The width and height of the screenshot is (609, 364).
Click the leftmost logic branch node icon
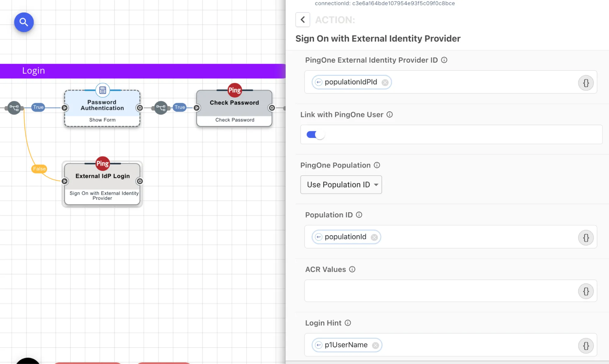(14, 108)
